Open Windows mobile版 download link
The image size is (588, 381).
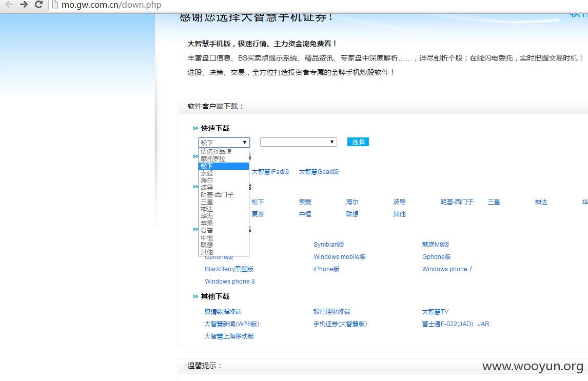coord(339,256)
